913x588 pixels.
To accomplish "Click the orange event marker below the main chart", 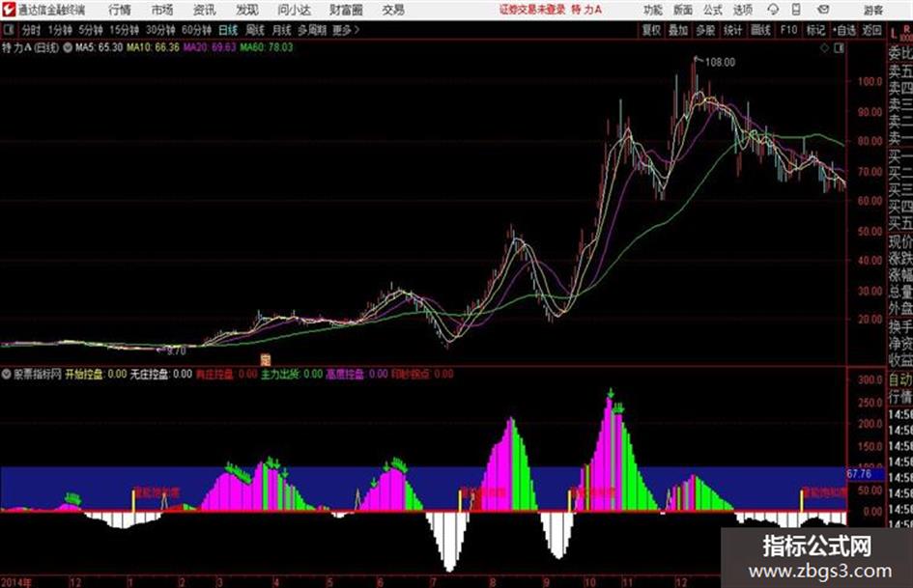I will coord(266,359).
